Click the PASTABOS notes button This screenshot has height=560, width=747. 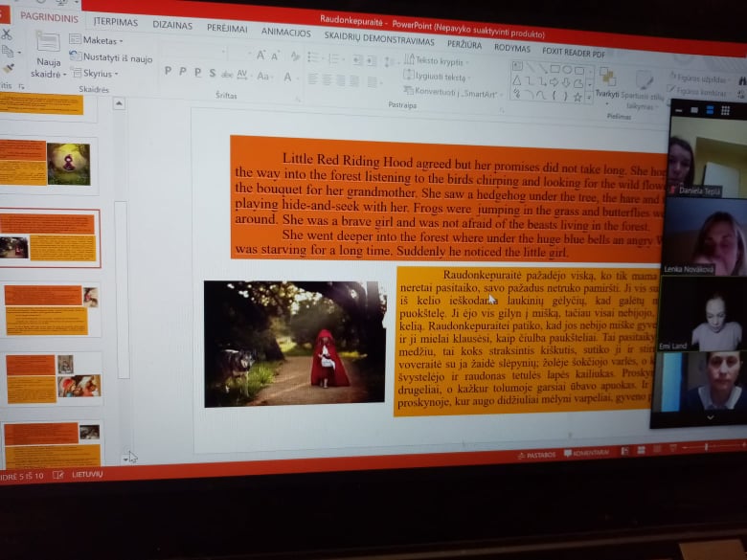[x=537, y=456]
